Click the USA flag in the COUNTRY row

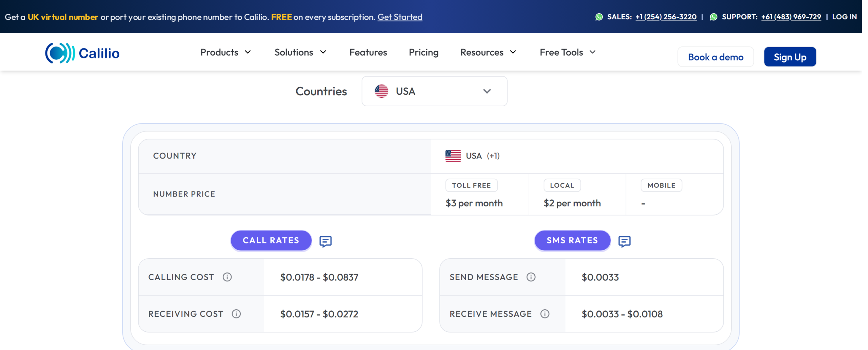tap(453, 156)
